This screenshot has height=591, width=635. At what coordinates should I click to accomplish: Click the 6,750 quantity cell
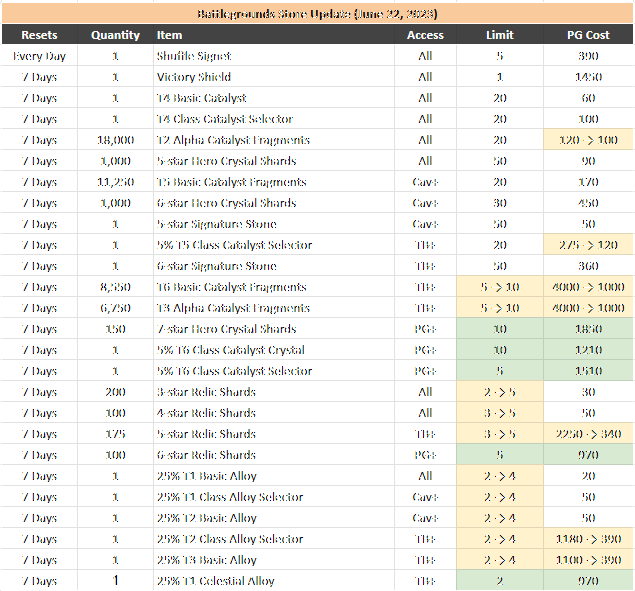click(x=115, y=308)
